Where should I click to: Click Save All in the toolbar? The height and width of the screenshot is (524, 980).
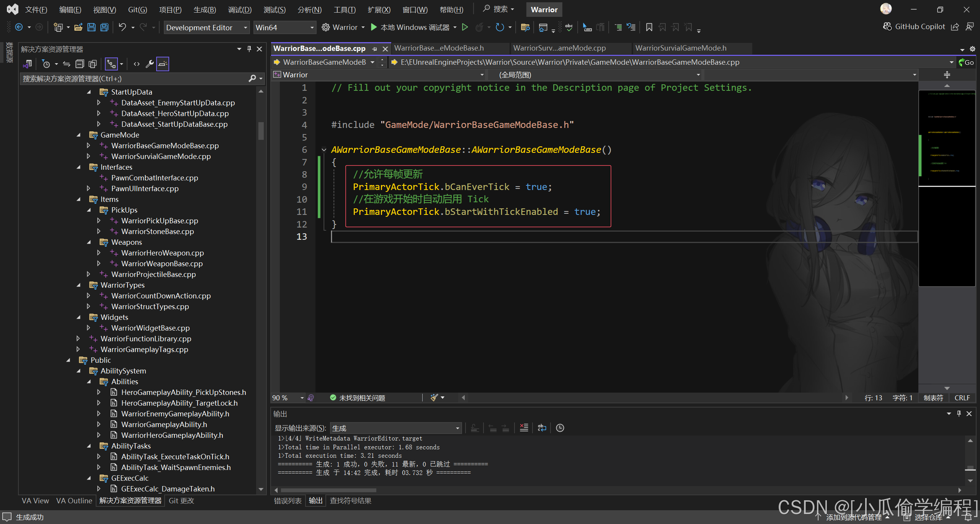pos(104,27)
